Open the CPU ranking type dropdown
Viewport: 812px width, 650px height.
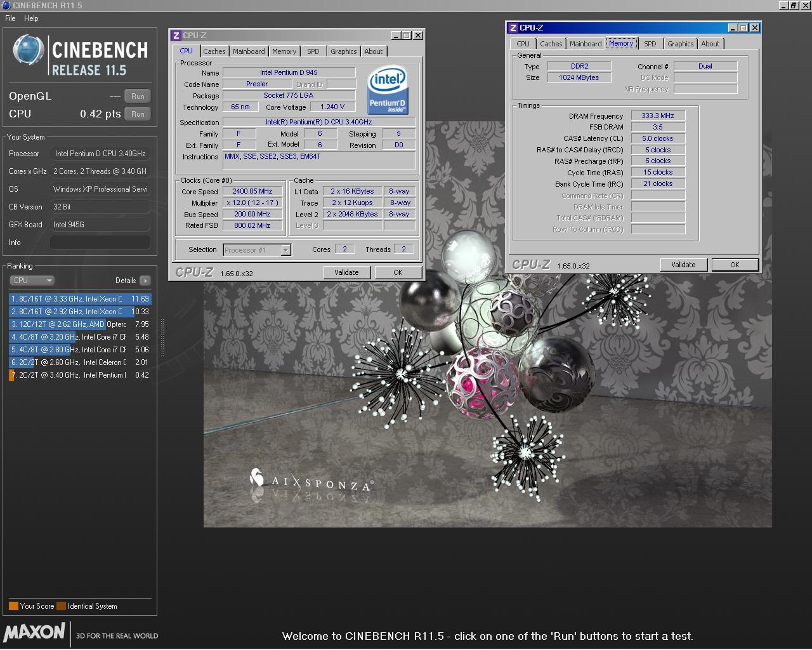32,281
